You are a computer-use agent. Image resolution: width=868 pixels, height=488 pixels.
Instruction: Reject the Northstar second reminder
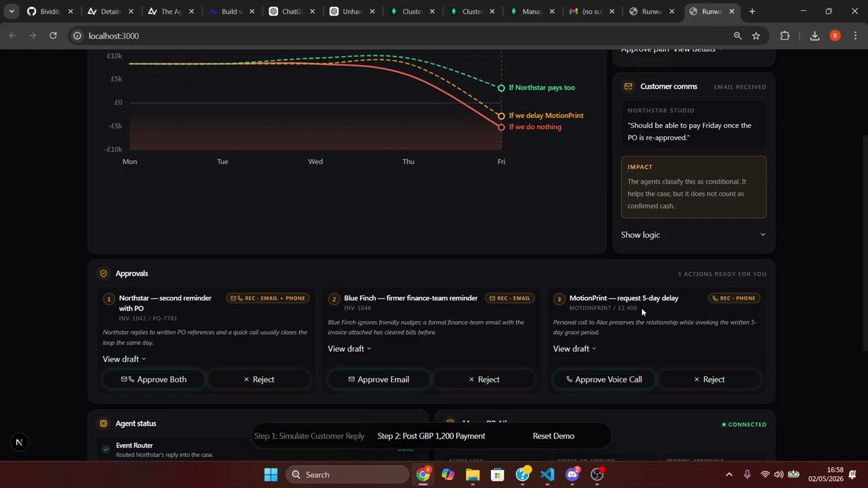pyautogui.click(x=259, y=380)
